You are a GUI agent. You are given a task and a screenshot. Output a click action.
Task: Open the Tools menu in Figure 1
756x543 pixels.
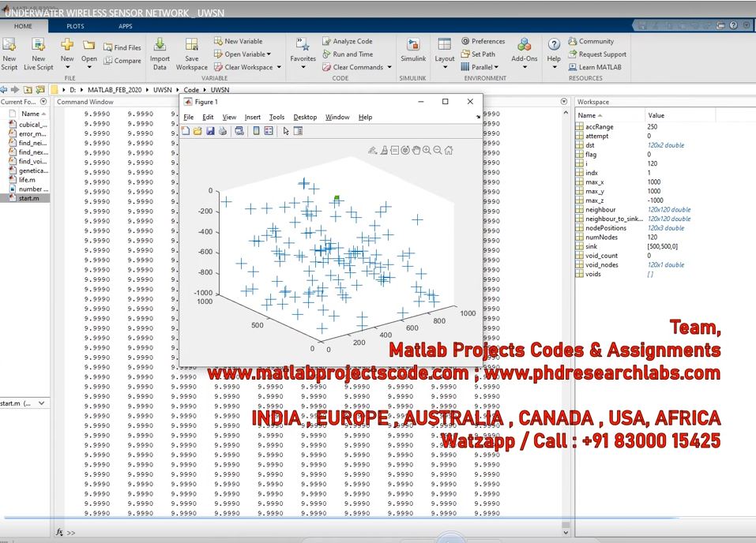click(276, 117)
